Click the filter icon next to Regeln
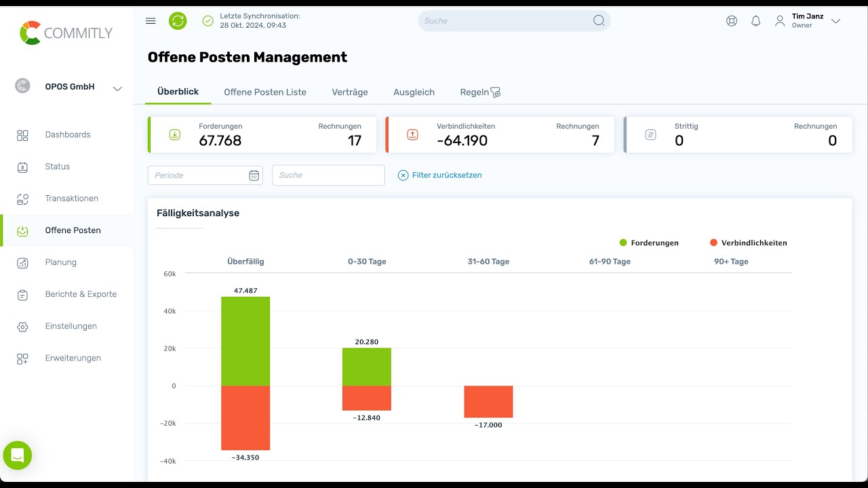 tap(496, 92)
